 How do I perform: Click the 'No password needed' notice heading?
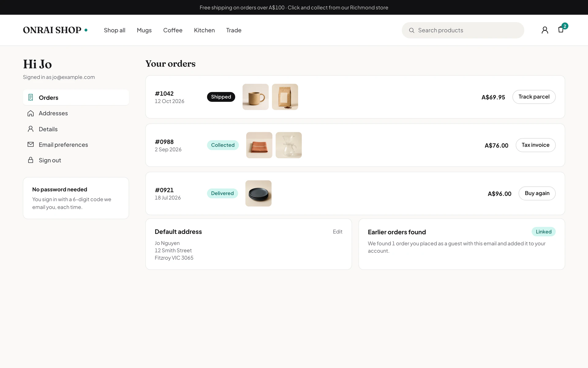(60, 190)
